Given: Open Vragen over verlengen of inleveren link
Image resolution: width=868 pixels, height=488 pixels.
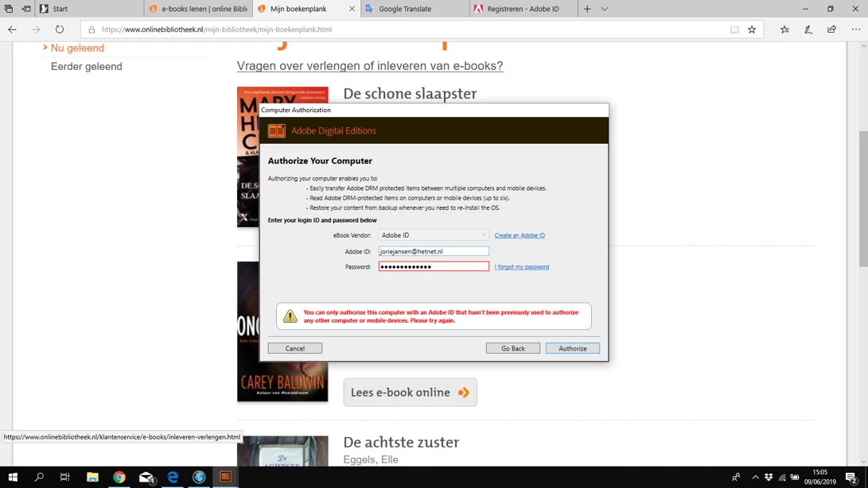Looking at the screenshot, I should (x=370, y=66).
